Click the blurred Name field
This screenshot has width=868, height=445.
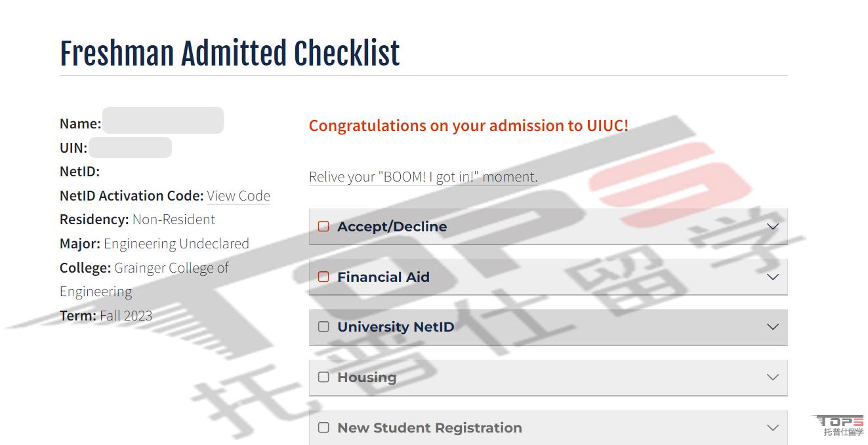pyautogui.click(x=163, y=121)
